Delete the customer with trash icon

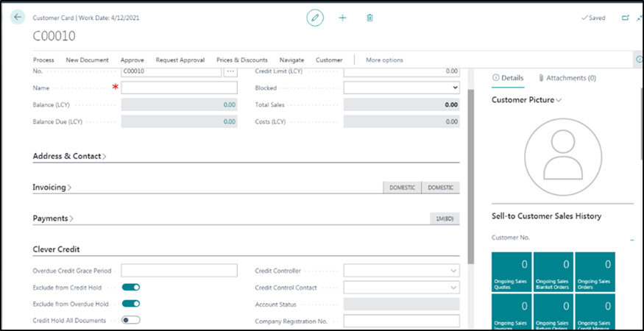click(369, 18)
